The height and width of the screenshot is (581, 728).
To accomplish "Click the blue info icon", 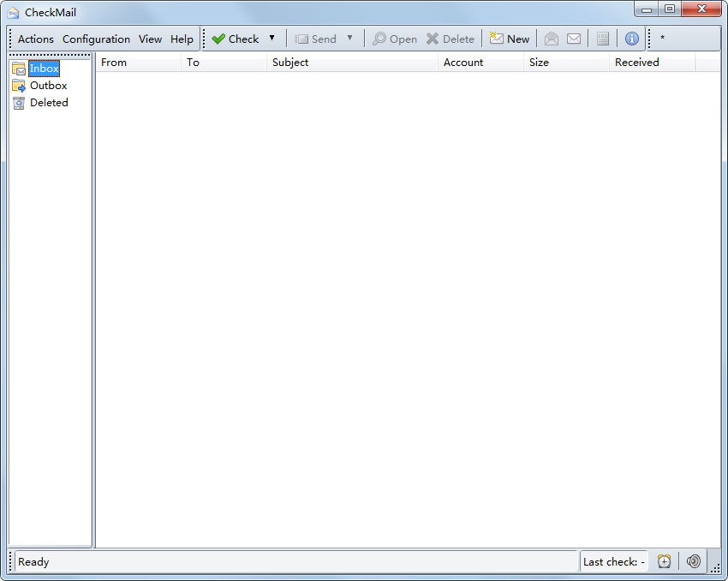I will [x=631, y=39].
